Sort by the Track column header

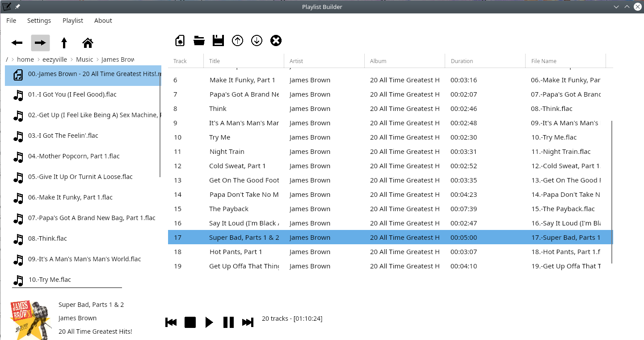coord(186,61)
